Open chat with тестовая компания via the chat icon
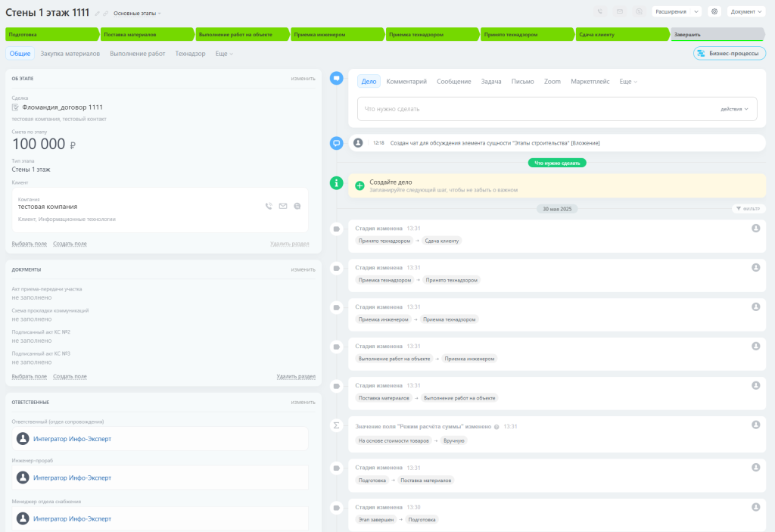 pos(297,206)
